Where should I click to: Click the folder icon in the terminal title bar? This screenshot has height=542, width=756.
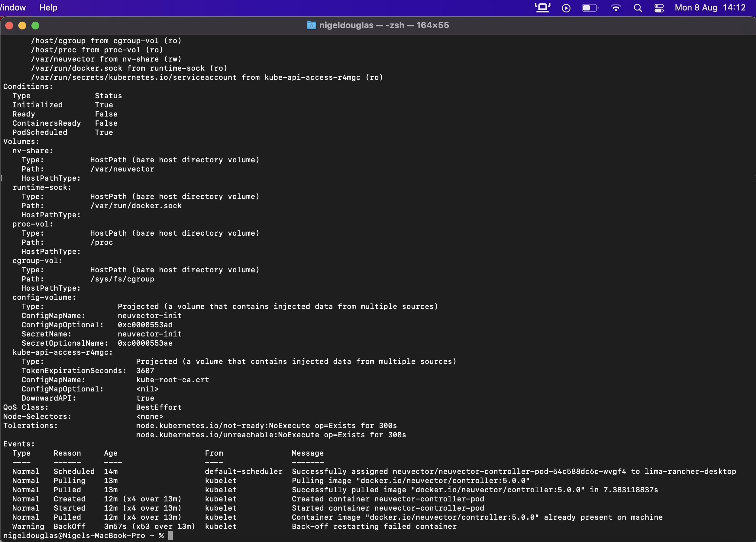[x=310, y=25]
